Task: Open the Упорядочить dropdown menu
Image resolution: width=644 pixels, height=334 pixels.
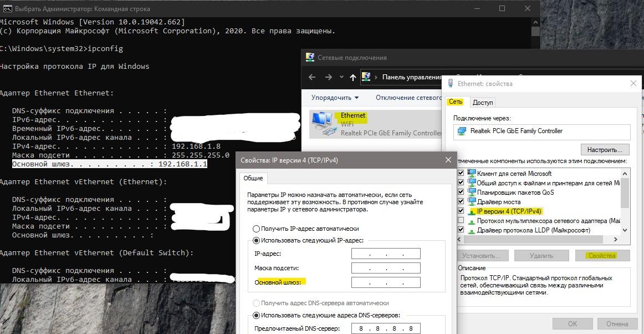Action: (x=335, y=98)
